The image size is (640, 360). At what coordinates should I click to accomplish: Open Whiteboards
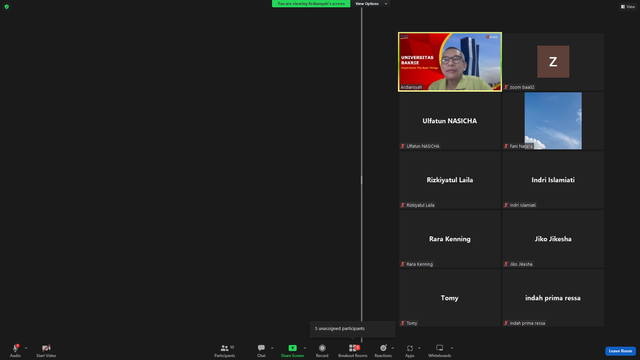point(440,351)
